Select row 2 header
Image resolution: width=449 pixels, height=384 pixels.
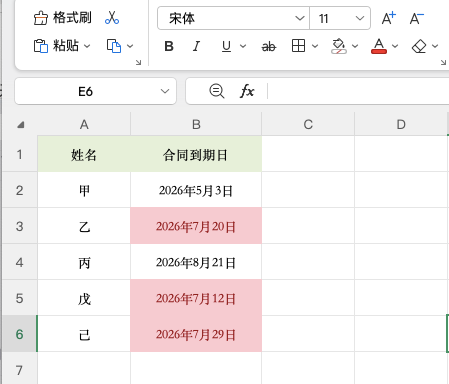coord(20,190)
